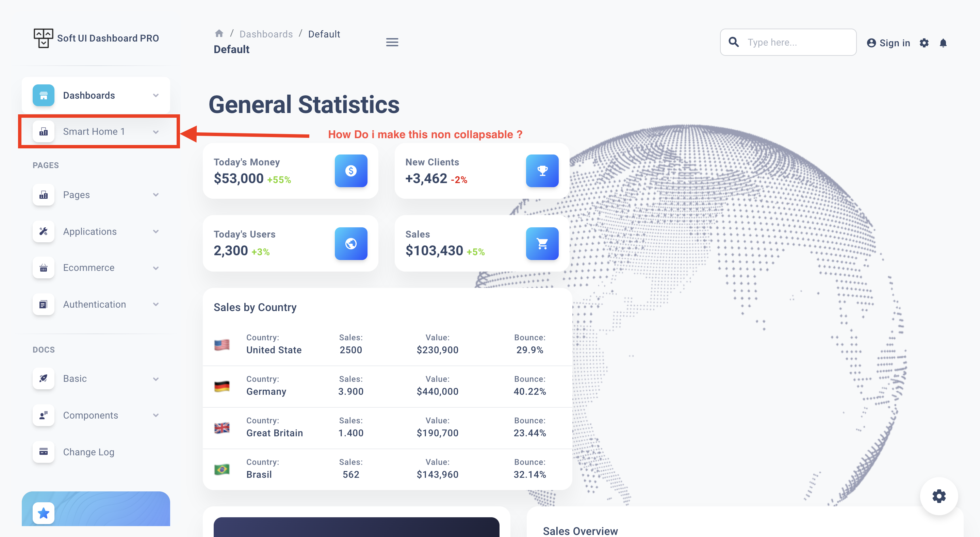The width and height of the screenshot is (980, 537).
Task: Click the star icon in sidebar card
Action: pyautogui.click(x=43, y=513)
